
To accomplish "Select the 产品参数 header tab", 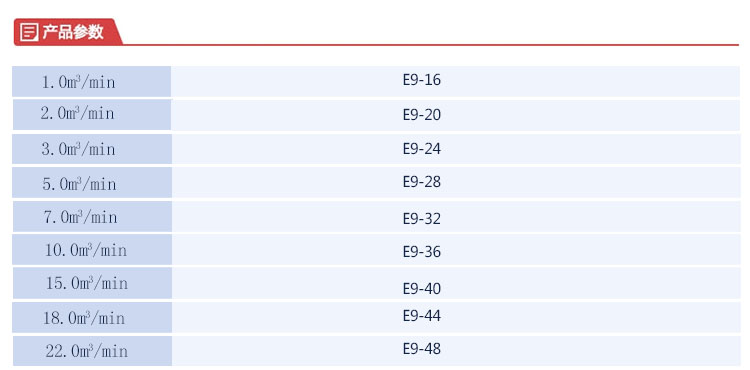I will [67, 32].
